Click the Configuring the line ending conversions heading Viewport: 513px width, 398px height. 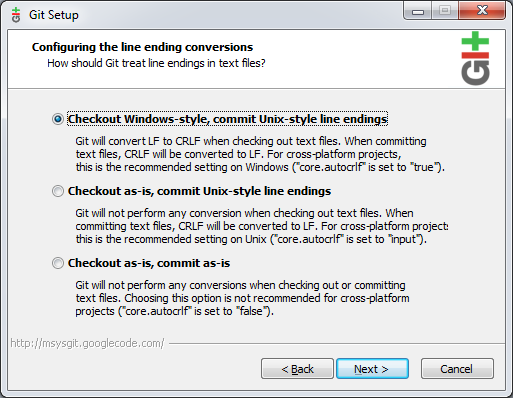(142, 47)
